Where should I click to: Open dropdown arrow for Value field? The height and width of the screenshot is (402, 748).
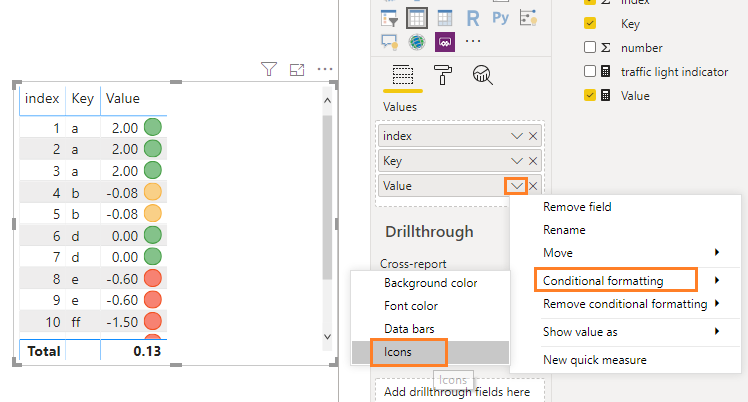pyautogui.click(x=516, y=186)
